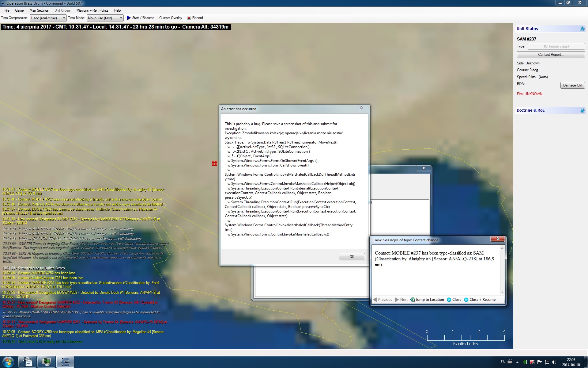Click Jump to Location in message popup
The height and width of the screenshot is (368, 588).
427,300
